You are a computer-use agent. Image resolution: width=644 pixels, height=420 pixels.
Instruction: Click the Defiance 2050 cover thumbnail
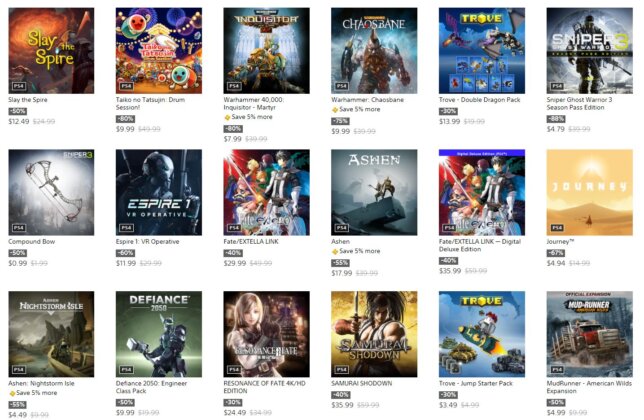tap(159, 334)
